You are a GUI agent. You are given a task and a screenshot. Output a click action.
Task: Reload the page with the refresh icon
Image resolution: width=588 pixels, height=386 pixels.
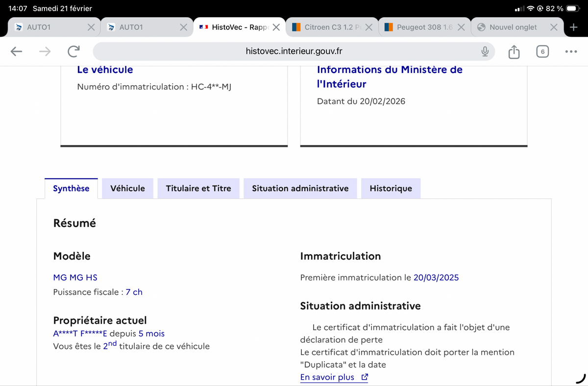74,51
